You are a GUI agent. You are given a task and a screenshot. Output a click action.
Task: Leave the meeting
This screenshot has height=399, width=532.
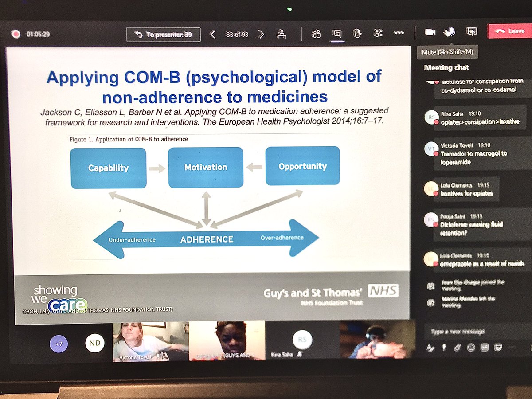tap(510, 31)
